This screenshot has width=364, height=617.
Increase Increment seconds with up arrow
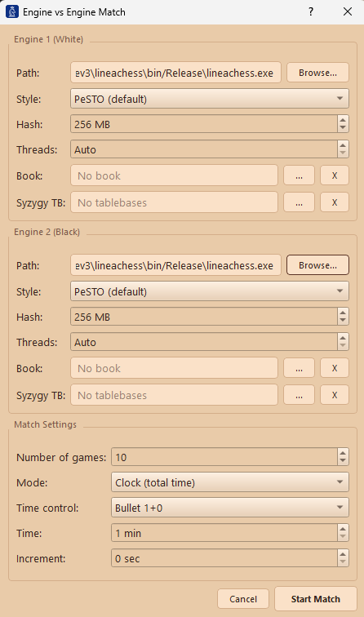343,554
